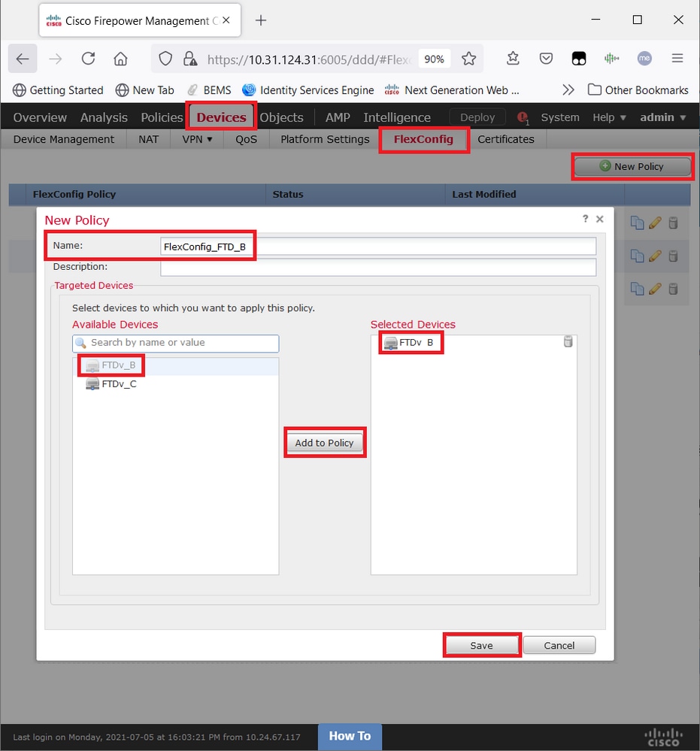Open the admin user dropdown

[662, 117]
